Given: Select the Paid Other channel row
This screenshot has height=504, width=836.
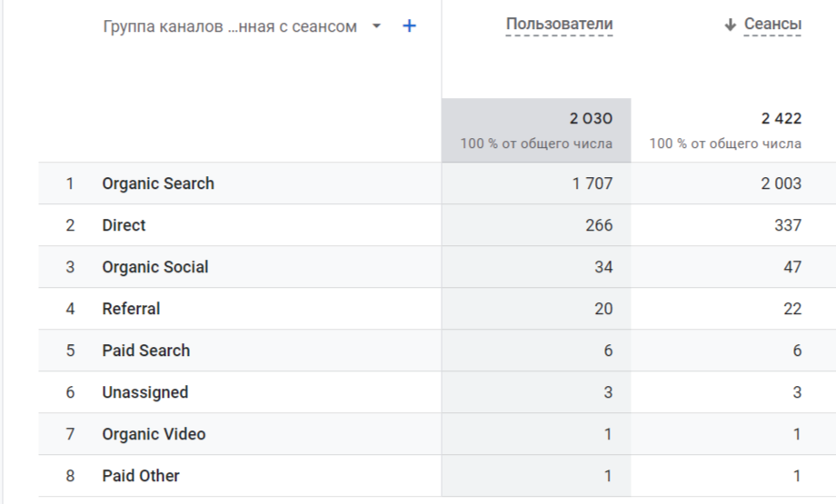Looking at the screenshot, I should click(x=141, y=476).
